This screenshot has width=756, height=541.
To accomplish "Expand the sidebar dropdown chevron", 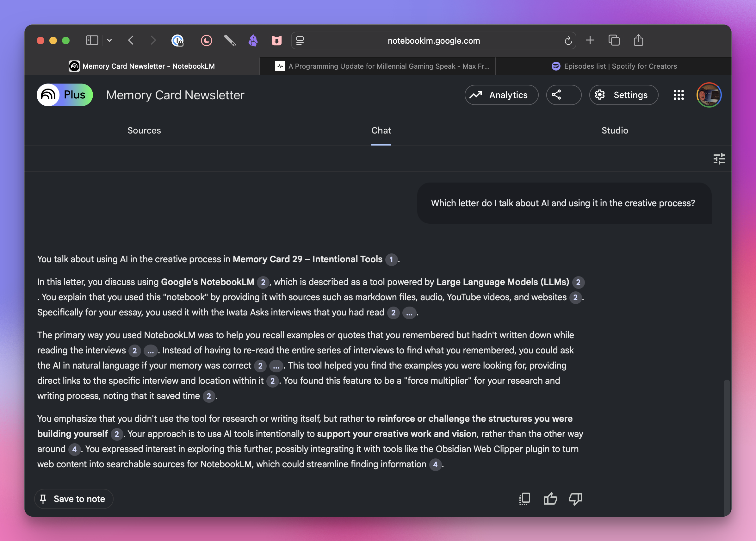I will point(109,40).
